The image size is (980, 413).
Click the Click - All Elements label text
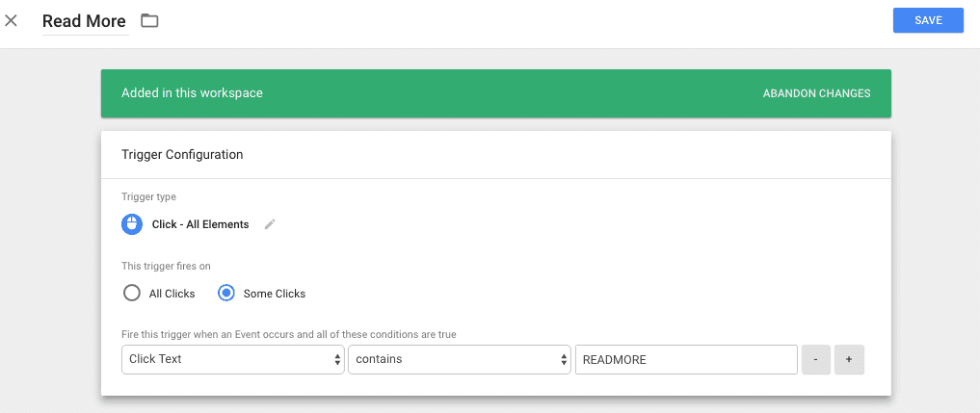click(200, 224)
